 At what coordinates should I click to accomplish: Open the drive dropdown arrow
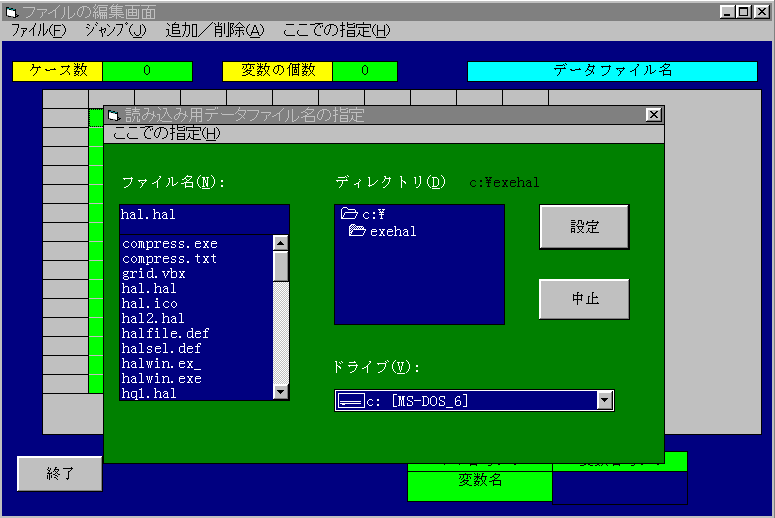coord(605,400)
